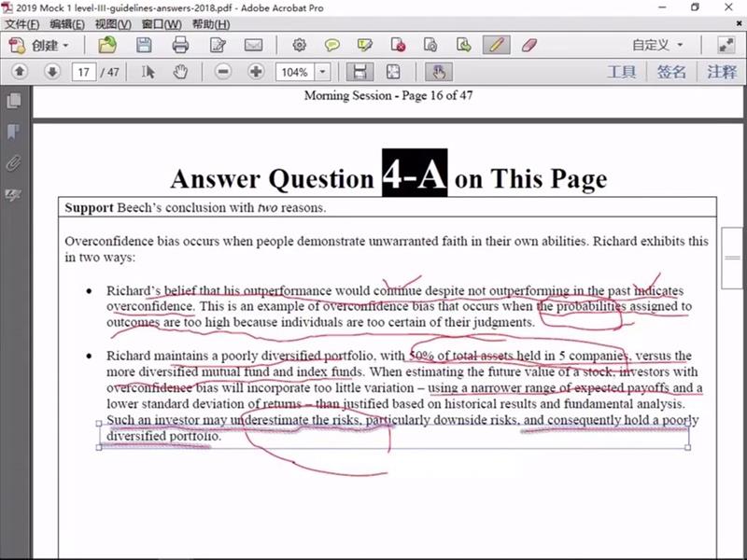The height and width of the screenshot is (560, 747).
Task: Close document with menu bar X
Action: tap(740, 22)
